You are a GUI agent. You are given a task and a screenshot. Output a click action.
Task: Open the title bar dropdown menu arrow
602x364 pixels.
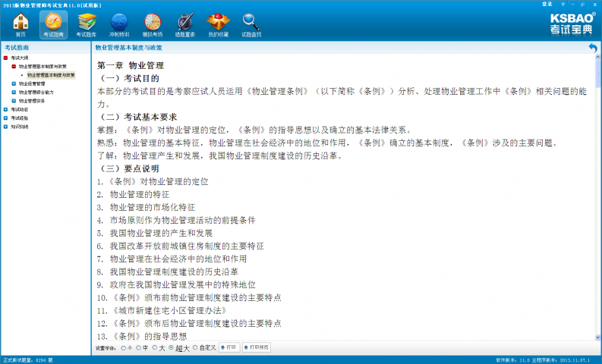tap(563, 4)
